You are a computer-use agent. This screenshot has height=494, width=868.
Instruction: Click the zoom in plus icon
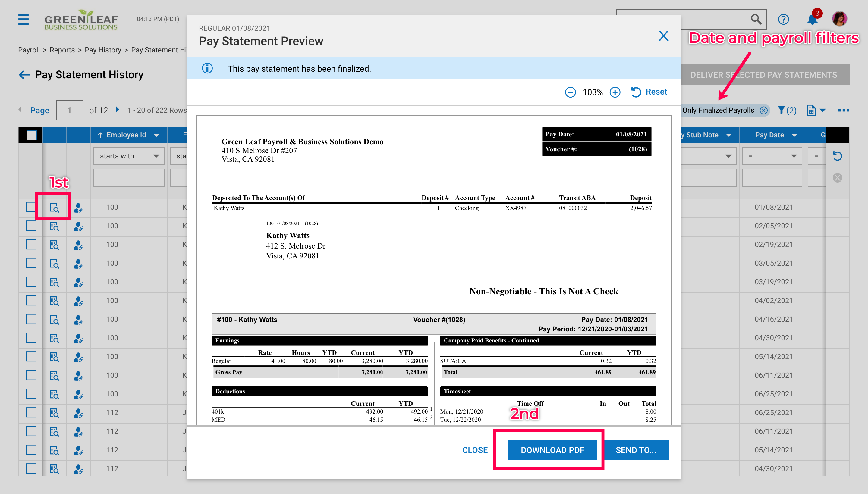[x=615, y=92]
